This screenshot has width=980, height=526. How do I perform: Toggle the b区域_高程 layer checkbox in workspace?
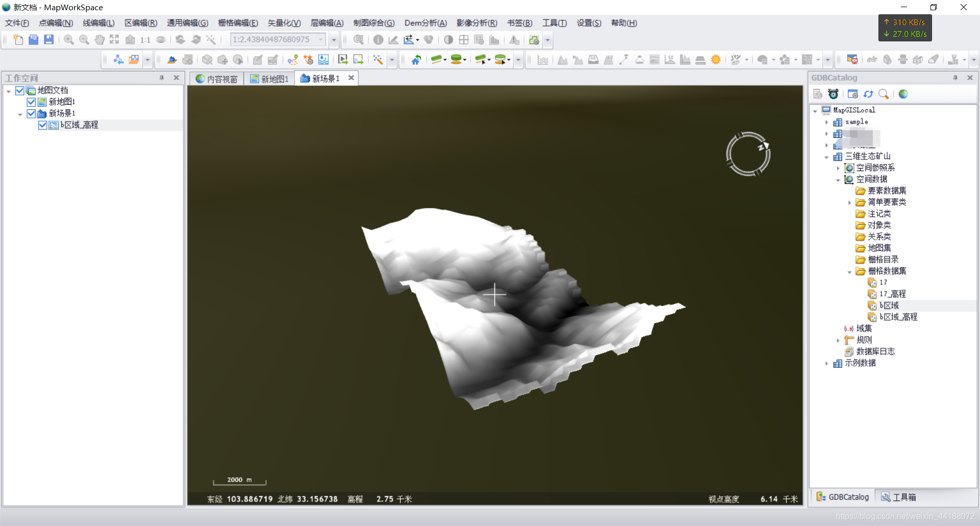(43, 125)
